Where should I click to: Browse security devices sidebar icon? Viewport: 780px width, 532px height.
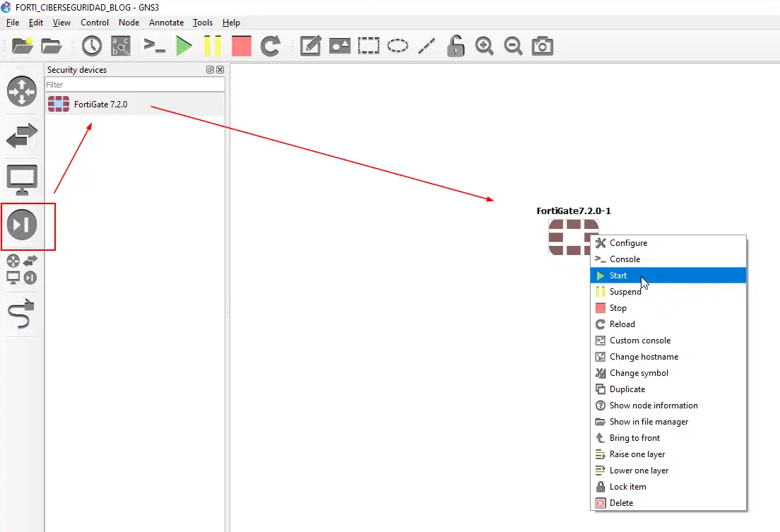21,225
